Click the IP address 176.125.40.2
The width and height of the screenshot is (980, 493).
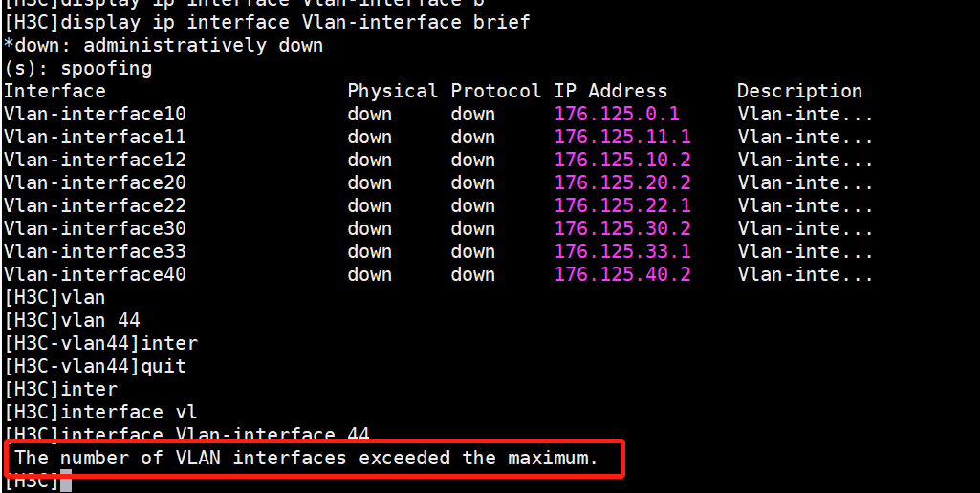pos(622,275)
